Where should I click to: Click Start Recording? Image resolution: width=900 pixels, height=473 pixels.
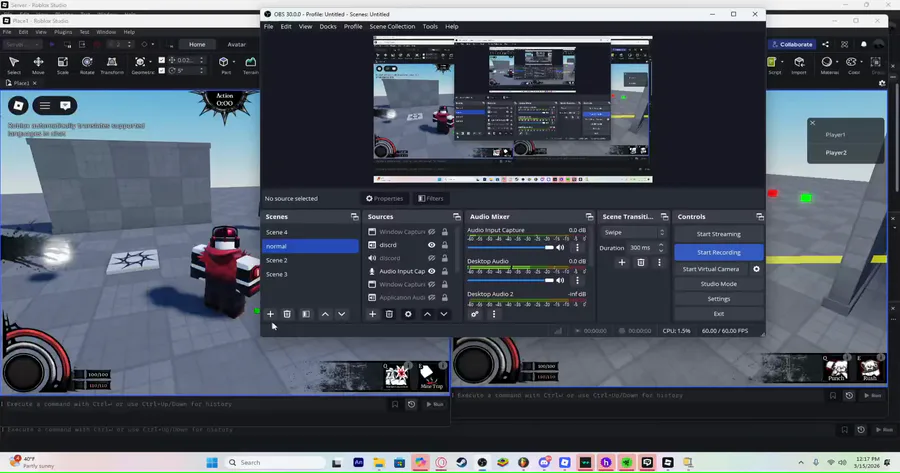point(719,253)
